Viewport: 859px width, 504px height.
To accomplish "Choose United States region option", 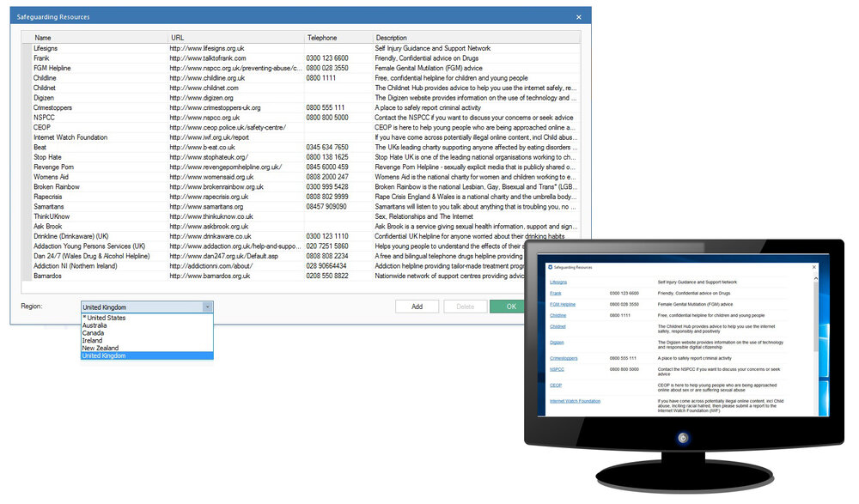I will coord(104,318).
